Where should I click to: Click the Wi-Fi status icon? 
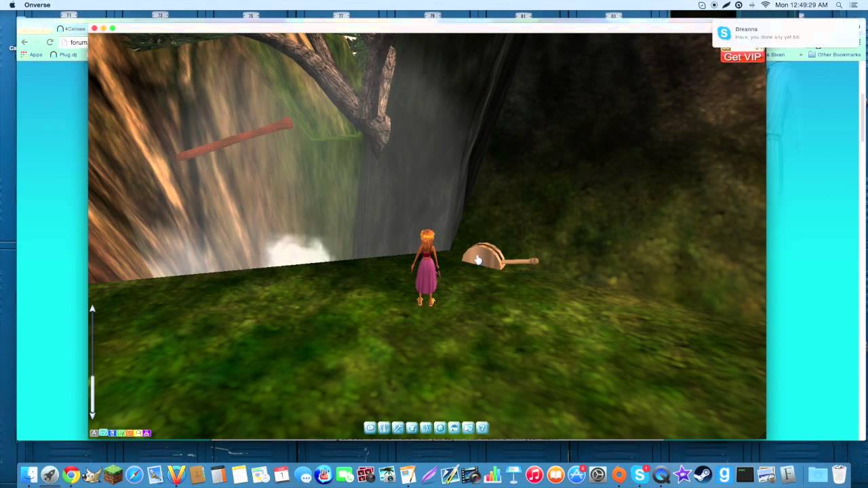(766, 5)
